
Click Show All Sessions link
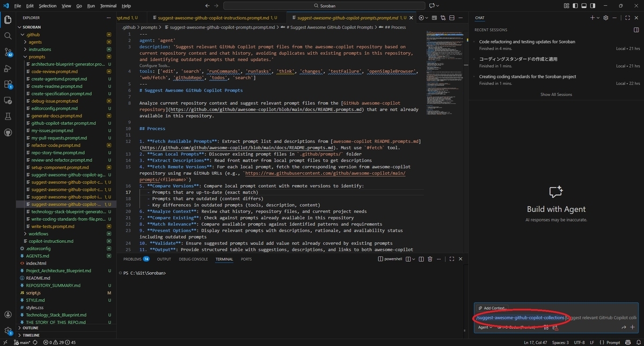pos(556,94)
